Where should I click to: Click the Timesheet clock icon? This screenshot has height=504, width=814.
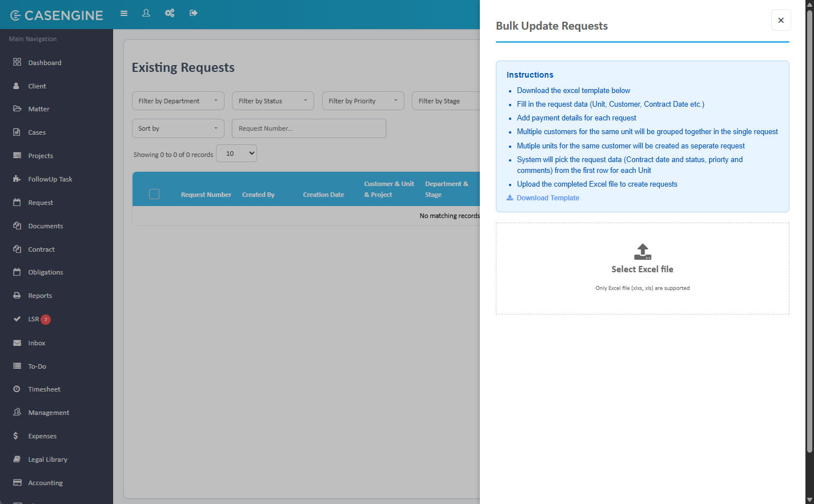pos(17,389)
